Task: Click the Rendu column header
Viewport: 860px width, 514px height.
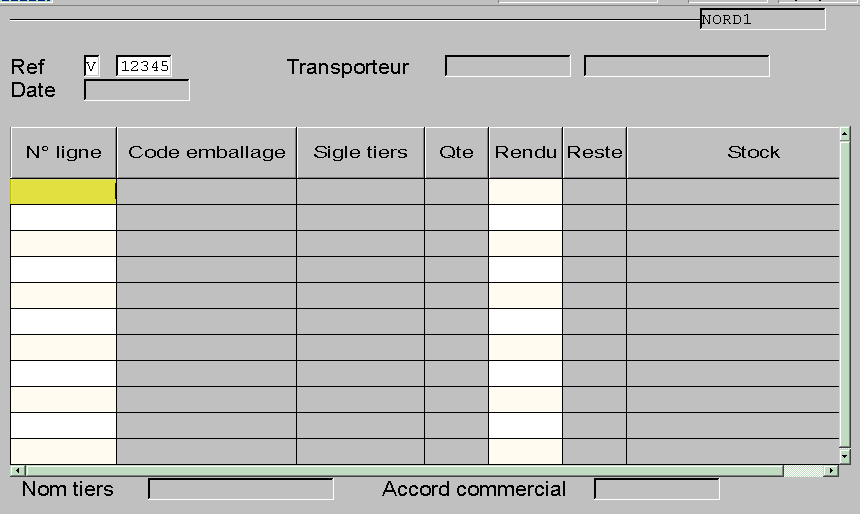Action: pos(525,152)
